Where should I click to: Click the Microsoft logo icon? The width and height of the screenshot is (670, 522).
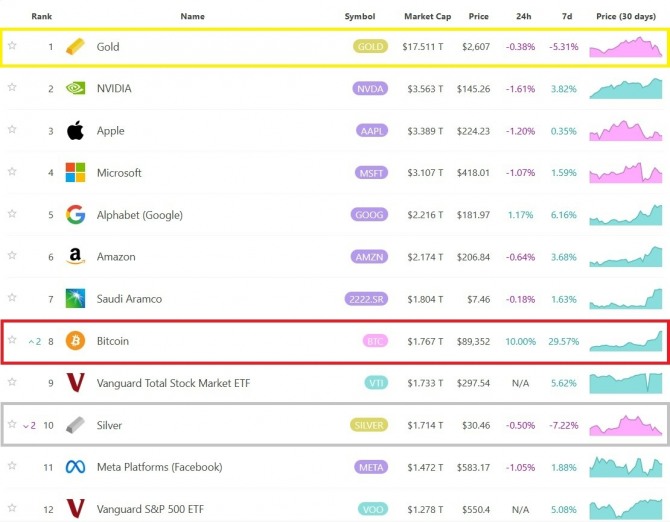pos(75,172)
